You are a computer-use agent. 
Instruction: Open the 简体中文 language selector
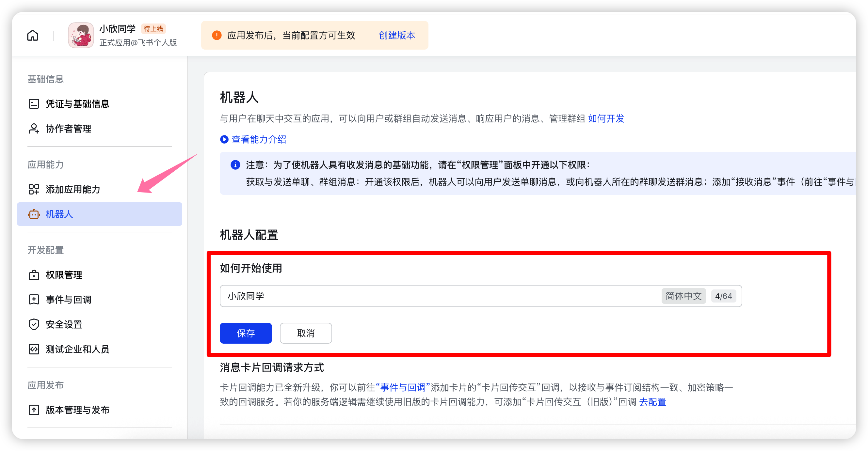[683, 296]
